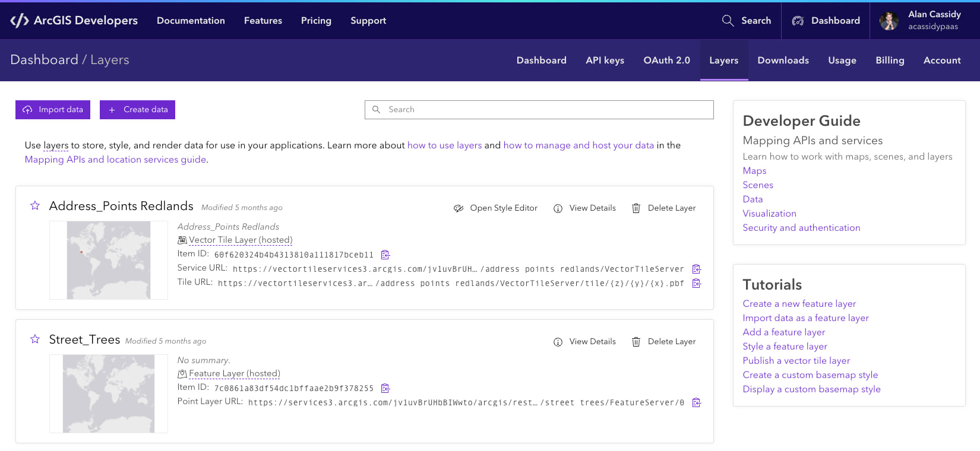Copy Address_Points Redlands Tile URL

click(x=697, y=283)
